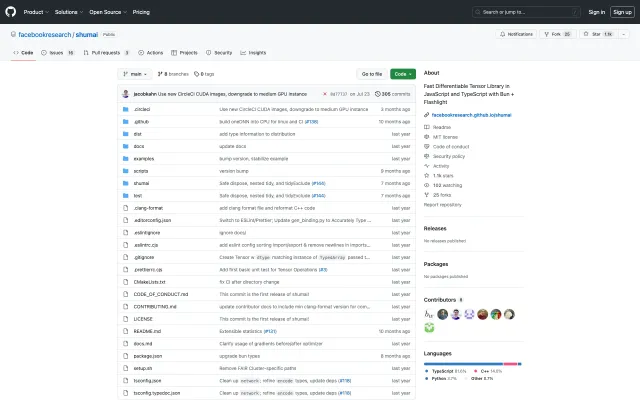Screen dimensions: 640x400
Task: Switch to the Pull requests tab
Action: [105, 52]
